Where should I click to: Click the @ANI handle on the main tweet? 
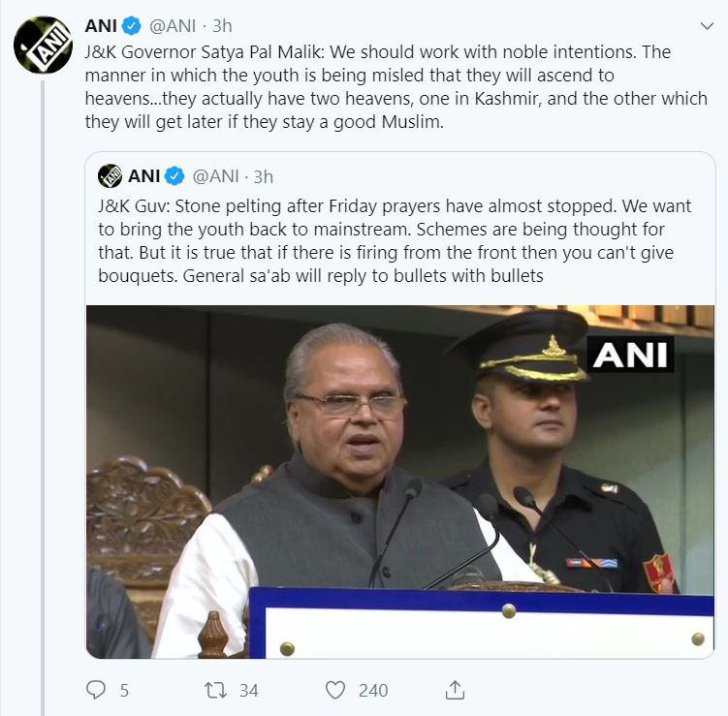coord(171,25)
